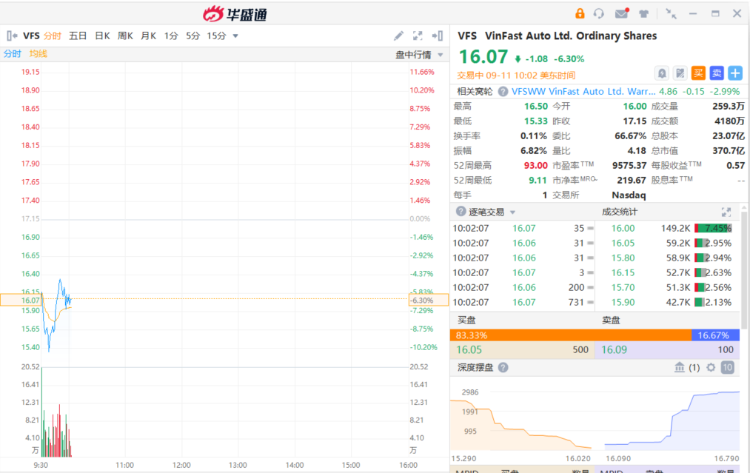The width and height of the screenshot is (750, 473).
Task: Click the tick row with volume 200
Action: pyautogui.click(x=523, y=287)
